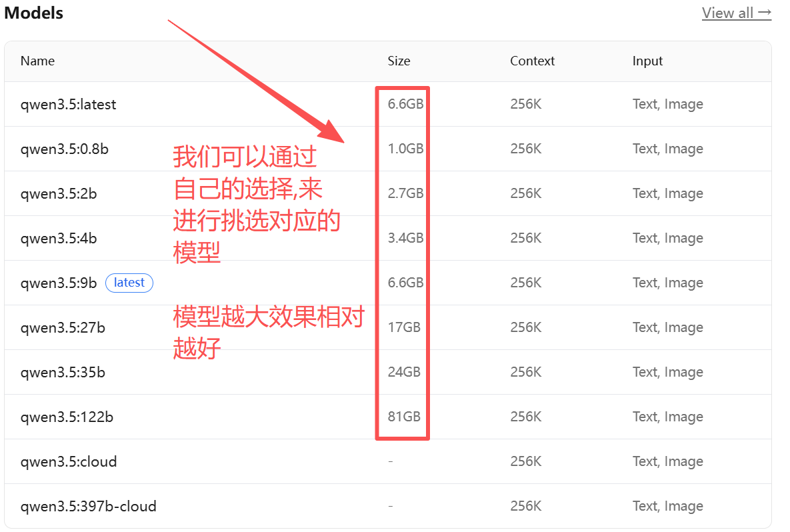Click Text, Image in qwen3.5:35b row

coord(667,372)
